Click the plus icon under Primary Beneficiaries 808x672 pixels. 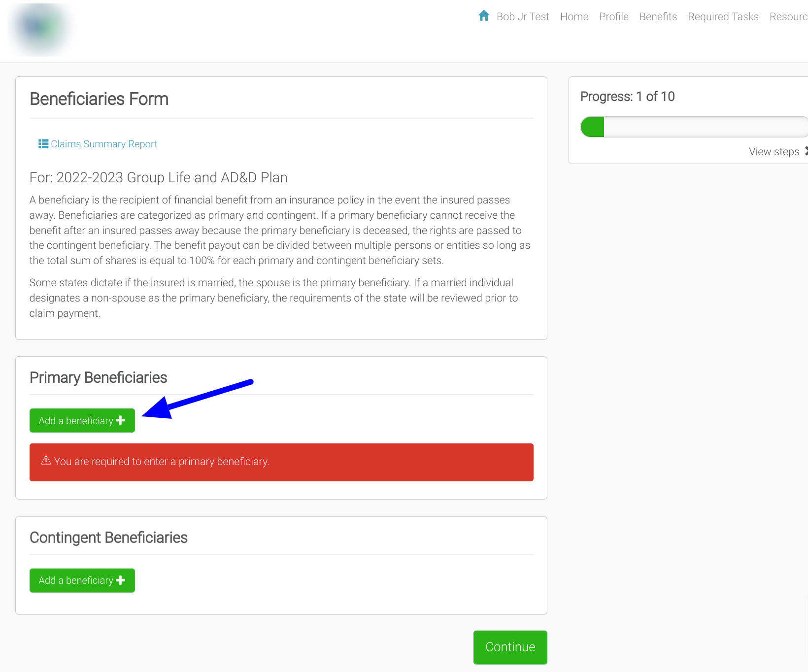pos(121,420)
